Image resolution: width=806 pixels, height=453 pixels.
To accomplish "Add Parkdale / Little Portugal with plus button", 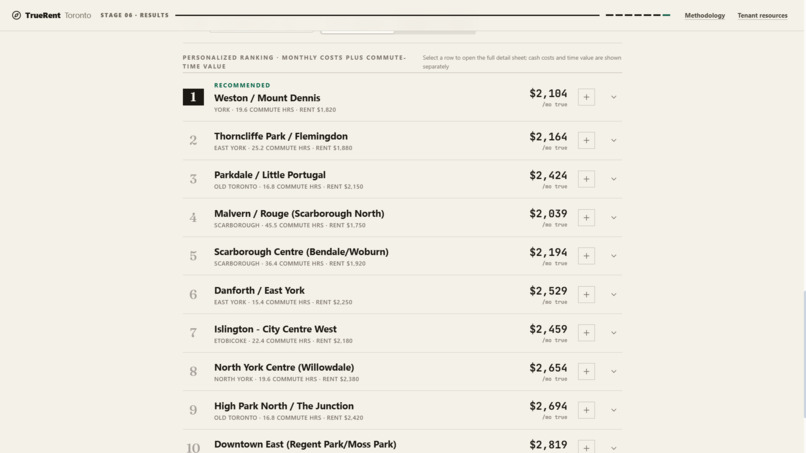I will coord(586,179).
